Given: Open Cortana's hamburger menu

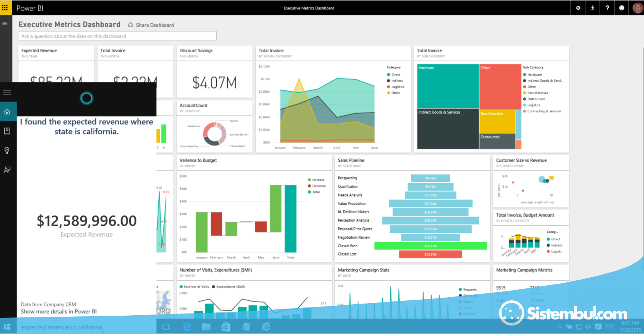Looking at the screenshot, I should [x=7, y=92].
